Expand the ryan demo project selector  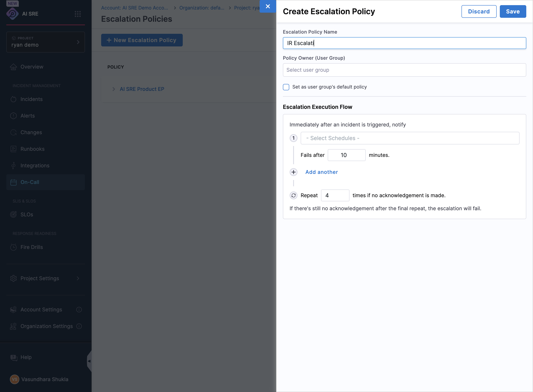click(x=46, y=42)
